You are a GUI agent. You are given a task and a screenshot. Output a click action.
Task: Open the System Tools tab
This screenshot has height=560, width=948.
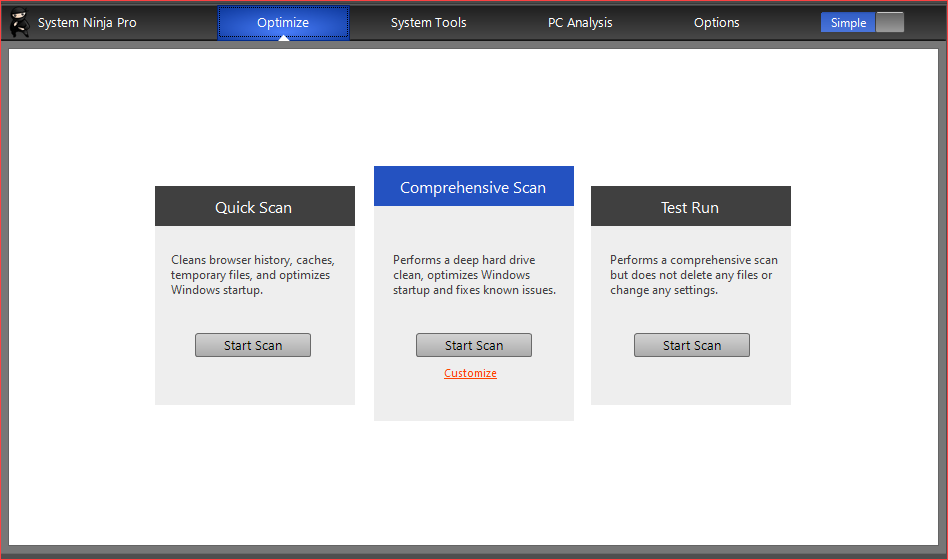point(428,23)
